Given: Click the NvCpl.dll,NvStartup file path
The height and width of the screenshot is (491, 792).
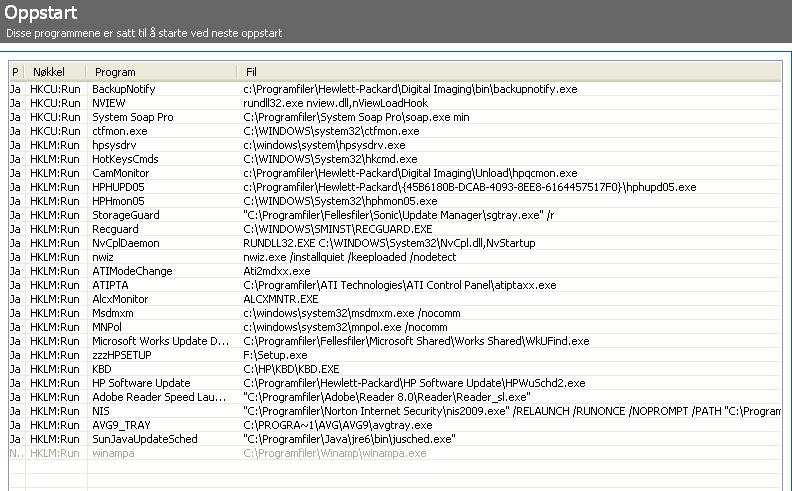Looking at the screenshot, I should 389,243.
